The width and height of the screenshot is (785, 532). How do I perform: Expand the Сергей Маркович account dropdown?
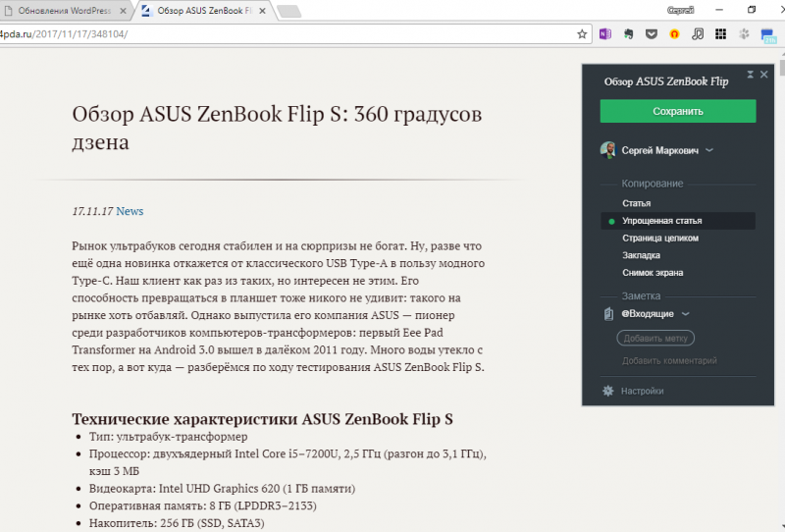point(709,150)
